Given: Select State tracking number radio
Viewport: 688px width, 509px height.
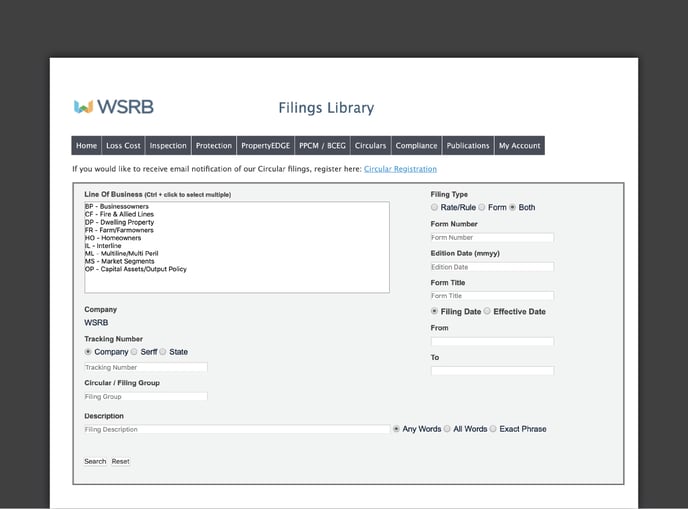Looking at the screenshot, I should [x=163, y=351].
